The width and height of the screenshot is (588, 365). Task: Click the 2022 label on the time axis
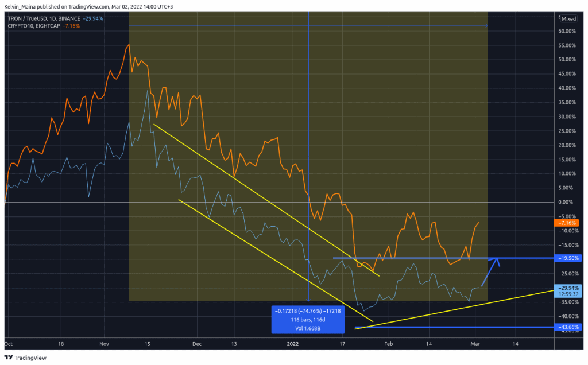pyautogui.click(x=292, y=344)
